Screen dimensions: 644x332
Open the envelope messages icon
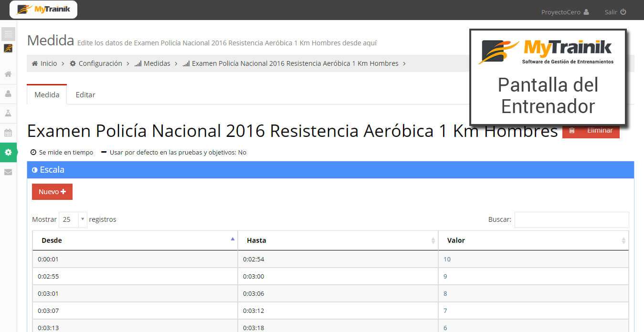(x=8, y=172)
